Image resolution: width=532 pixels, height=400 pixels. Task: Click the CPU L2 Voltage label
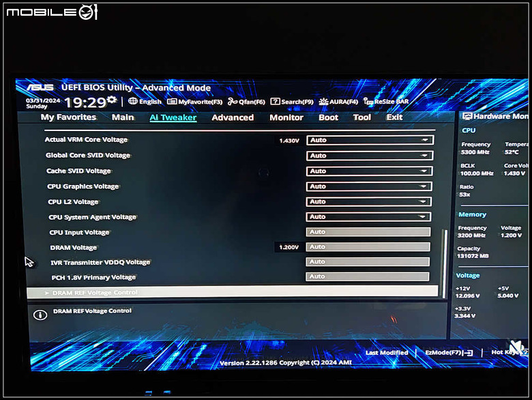pos(73,201)
